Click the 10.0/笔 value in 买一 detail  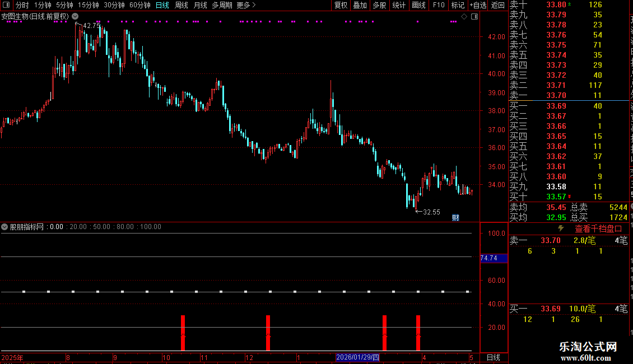click(x=583, y=309)
